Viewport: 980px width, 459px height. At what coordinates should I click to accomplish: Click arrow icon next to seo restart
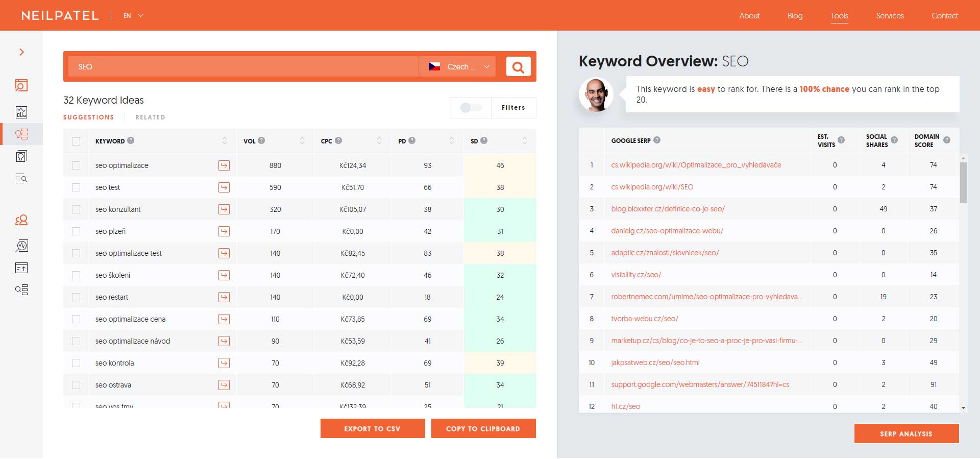[224, 297]
